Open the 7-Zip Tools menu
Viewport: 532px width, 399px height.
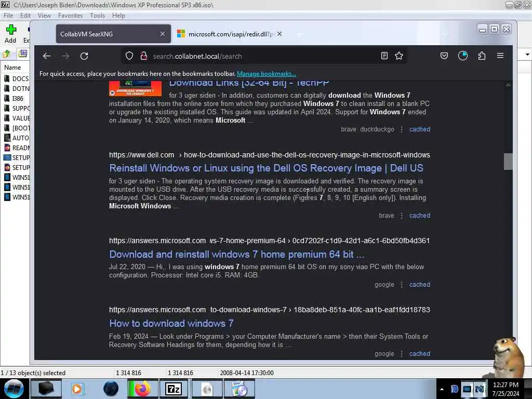[97, 16]
